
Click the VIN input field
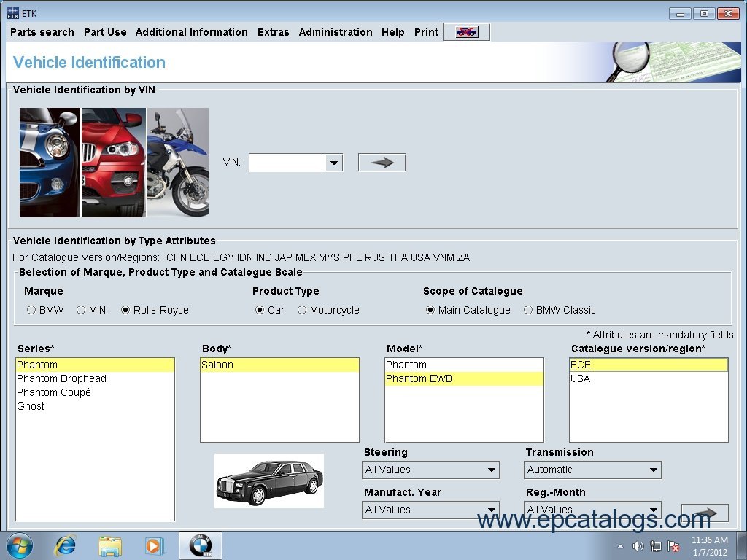[287, 163]
